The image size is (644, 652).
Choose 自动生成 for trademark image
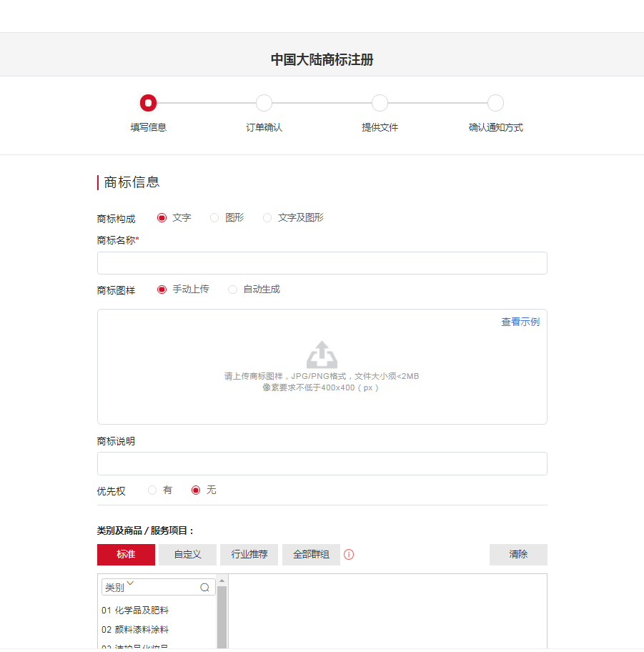[232, 290]
